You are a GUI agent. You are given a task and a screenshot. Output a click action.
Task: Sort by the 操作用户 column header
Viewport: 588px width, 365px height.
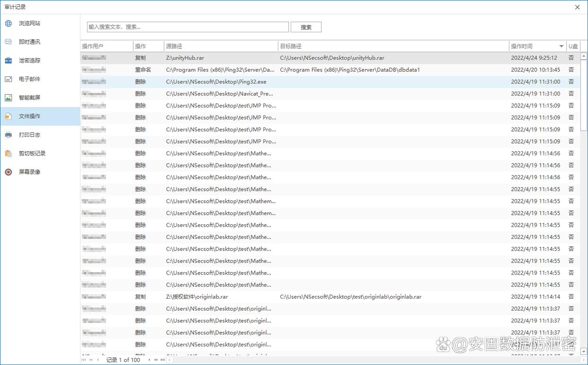click(107, 46)
